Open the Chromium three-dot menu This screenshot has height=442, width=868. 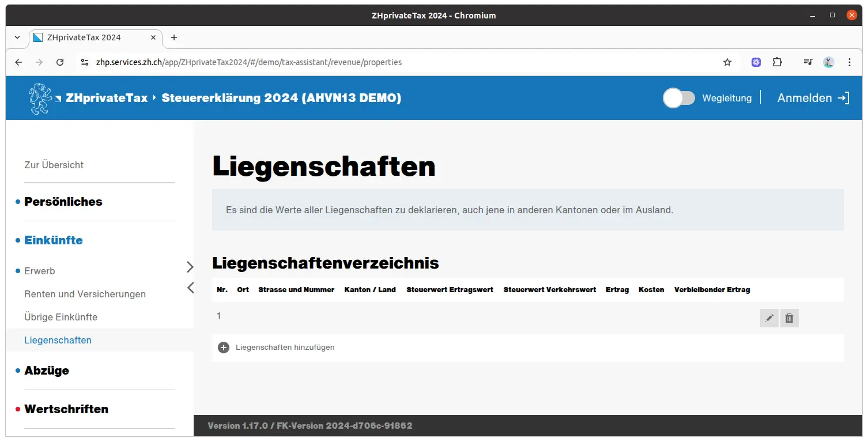click(850, 62)
